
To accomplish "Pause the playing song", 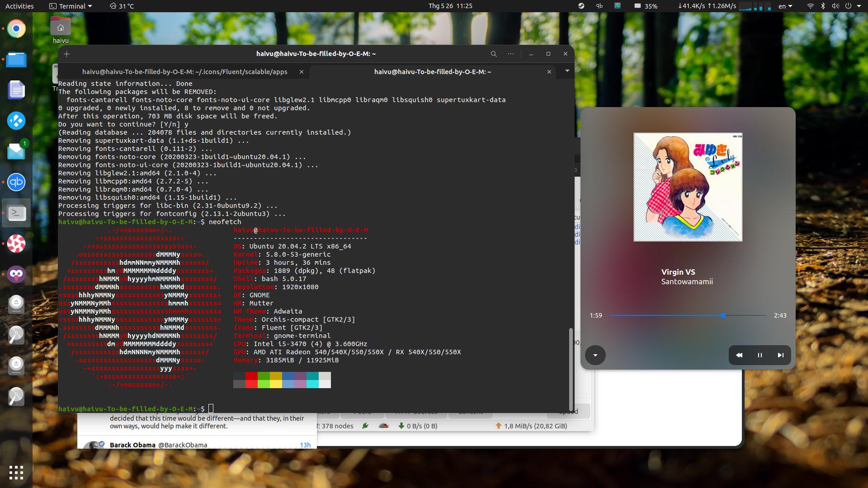I will coord(760,355).
